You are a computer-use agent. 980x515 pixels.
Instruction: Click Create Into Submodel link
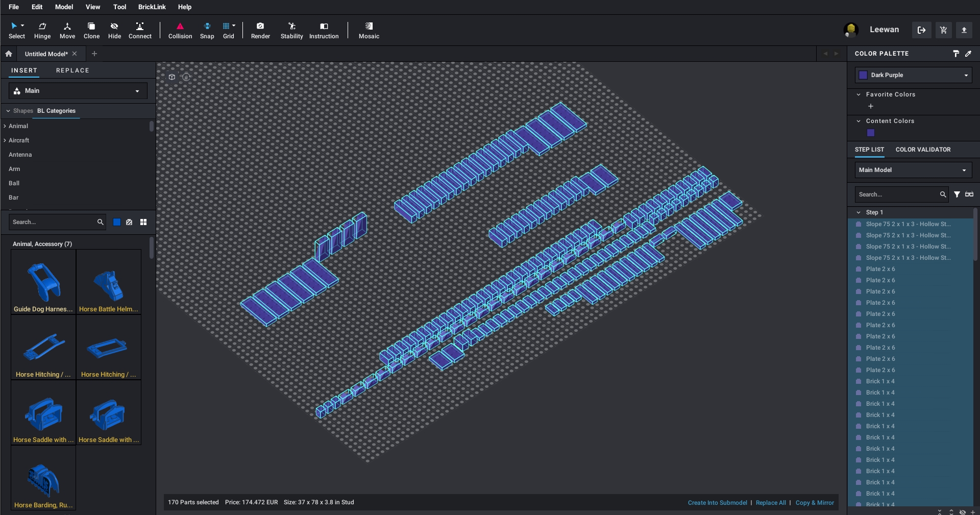point(717,503)
